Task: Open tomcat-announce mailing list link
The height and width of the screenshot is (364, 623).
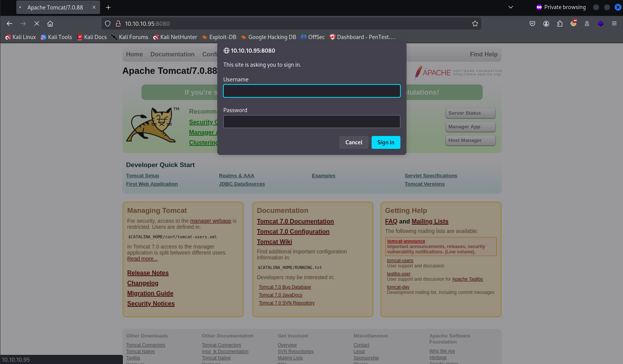Action: 406,241
